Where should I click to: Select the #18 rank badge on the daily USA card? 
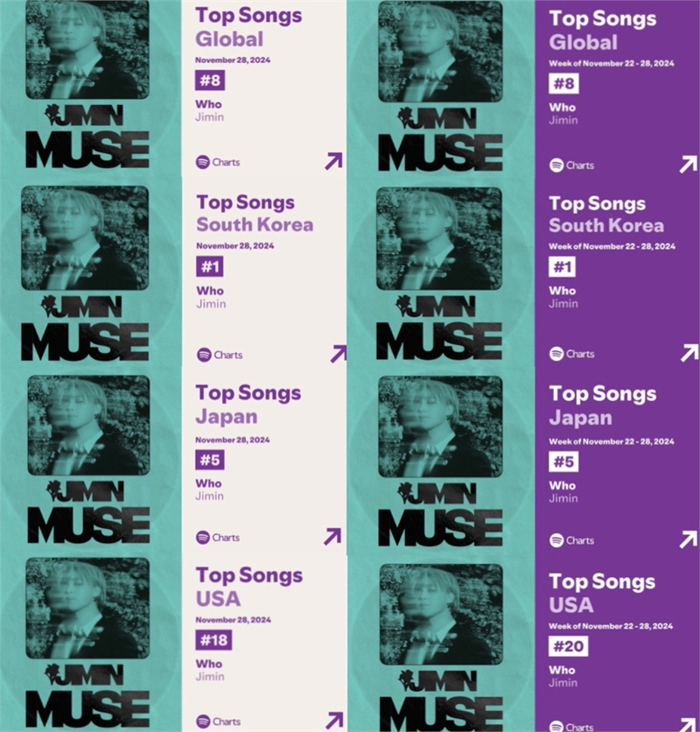point(213,639)
